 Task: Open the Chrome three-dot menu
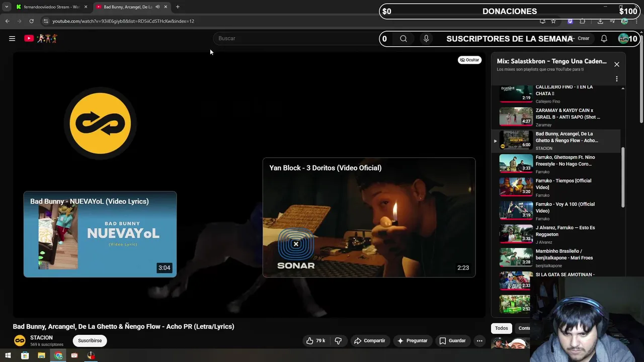pyautogui.click(x=637, y=21)
